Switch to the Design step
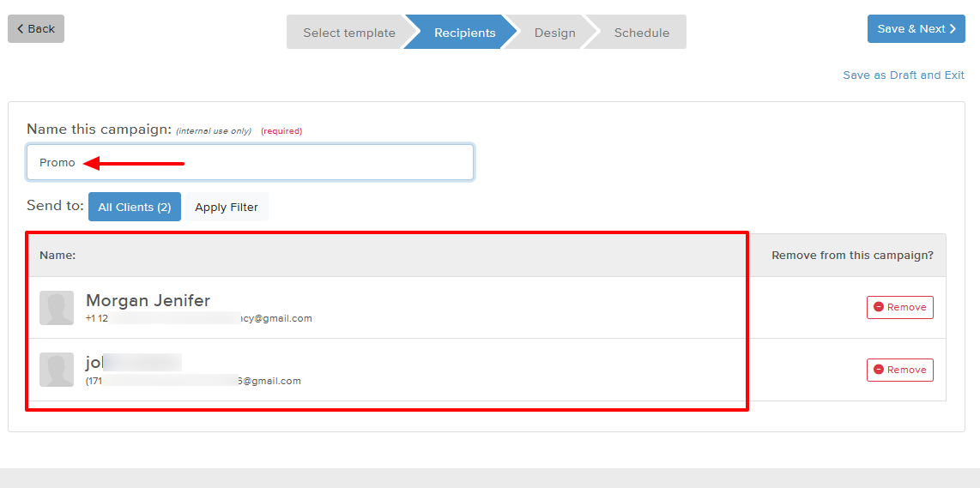The width and height of the screenshot is (980, 488). pyautogui.click(x=554, y=33)
